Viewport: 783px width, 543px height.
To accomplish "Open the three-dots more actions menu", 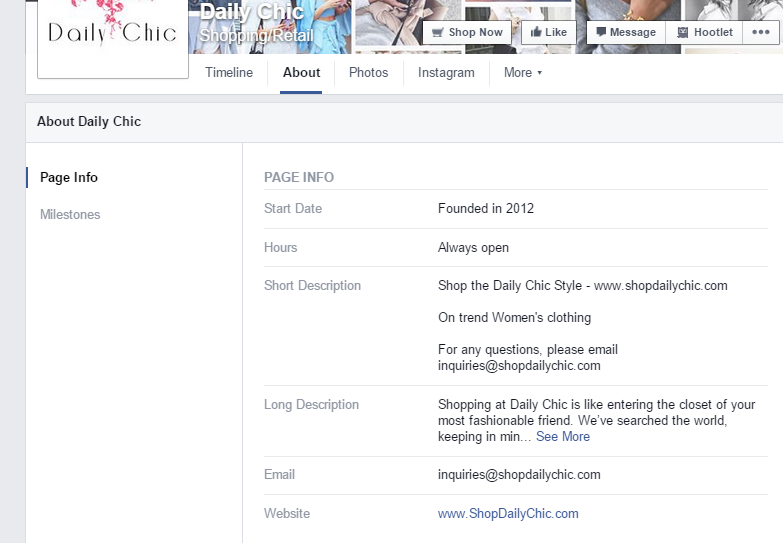I will 761,32.
